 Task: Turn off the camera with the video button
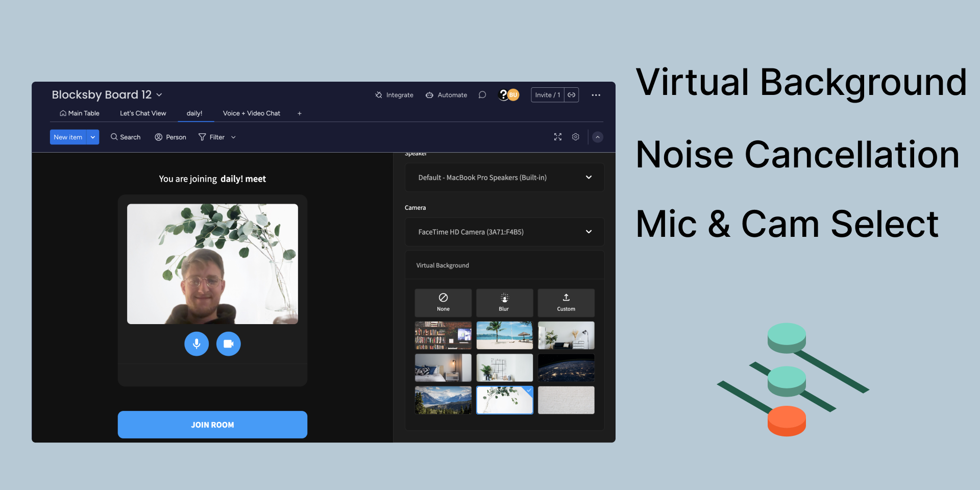pyautogui.click(x=228, y=344)
